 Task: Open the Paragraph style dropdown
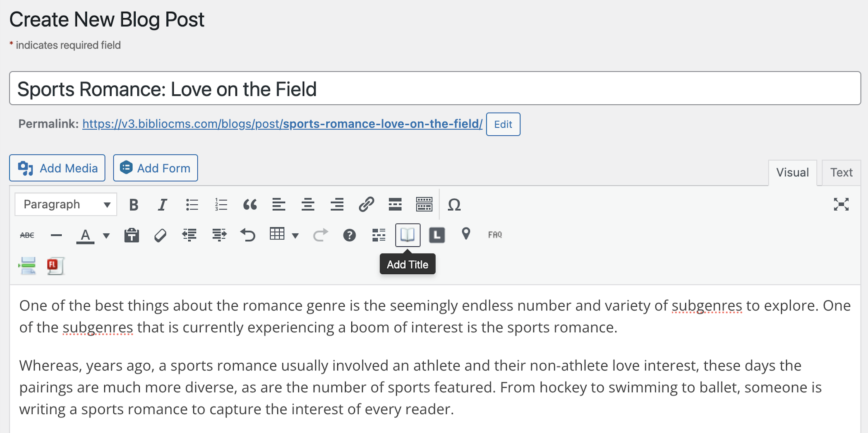65,204
